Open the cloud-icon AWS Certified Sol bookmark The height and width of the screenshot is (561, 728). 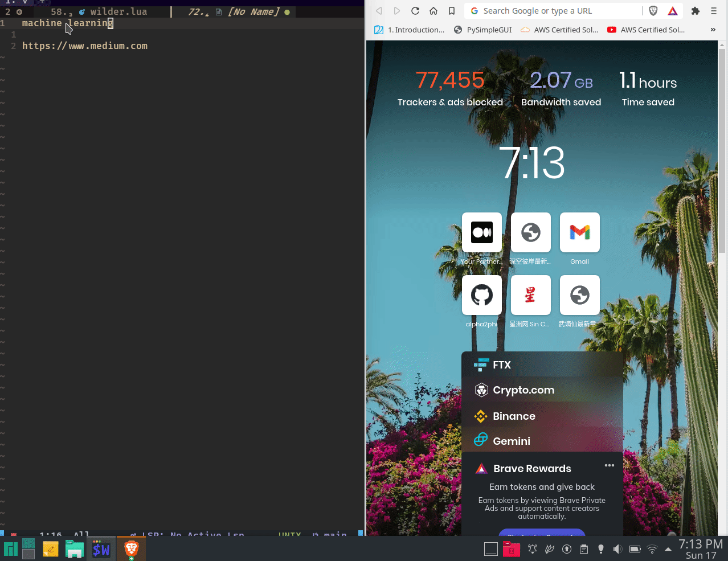[x=559, y=30]
